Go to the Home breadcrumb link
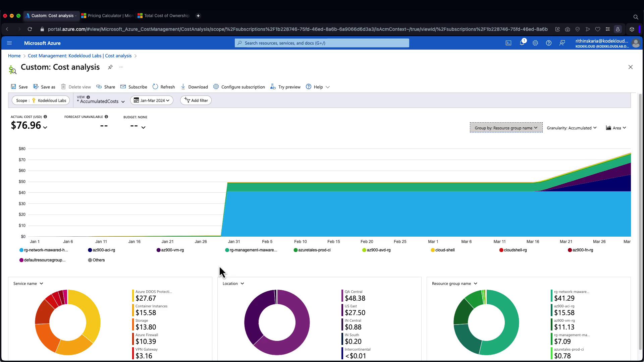The width and height of the screenshot is (644, 362). (x=14, y=56)
